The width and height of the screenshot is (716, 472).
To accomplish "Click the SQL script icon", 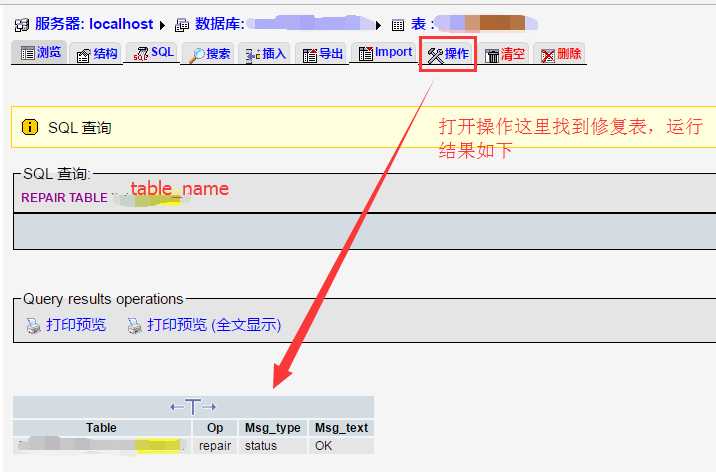I will coord(141,53).
